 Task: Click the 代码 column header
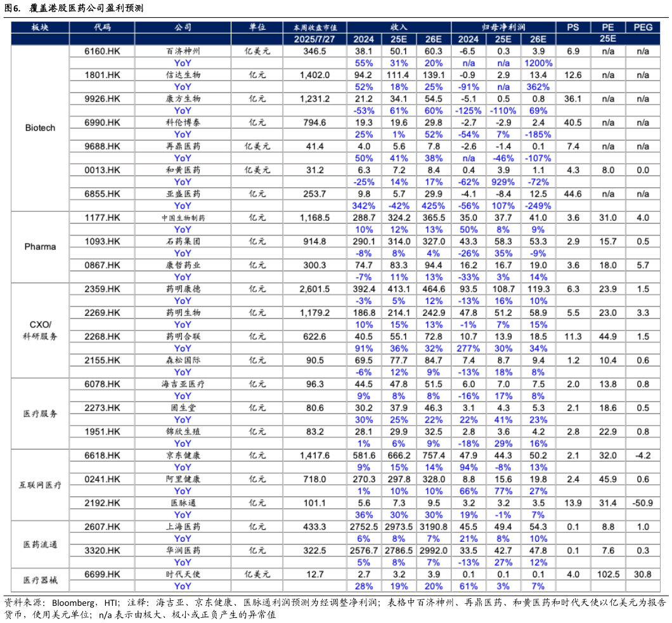(102, 27)
